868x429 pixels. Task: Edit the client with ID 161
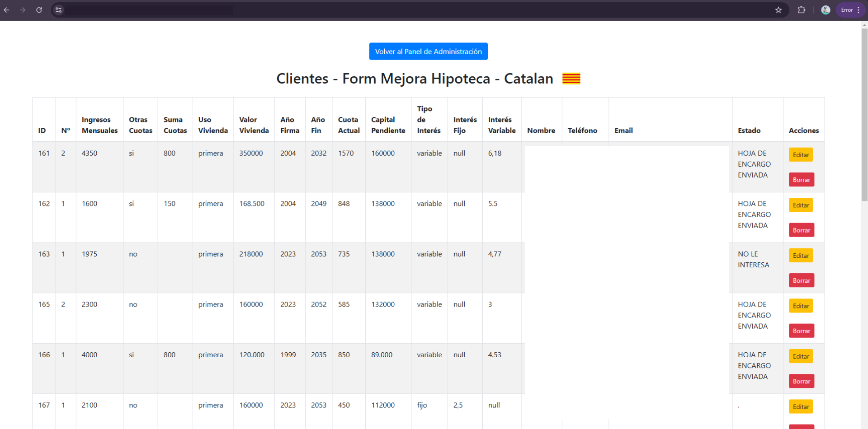pos(801,155)
